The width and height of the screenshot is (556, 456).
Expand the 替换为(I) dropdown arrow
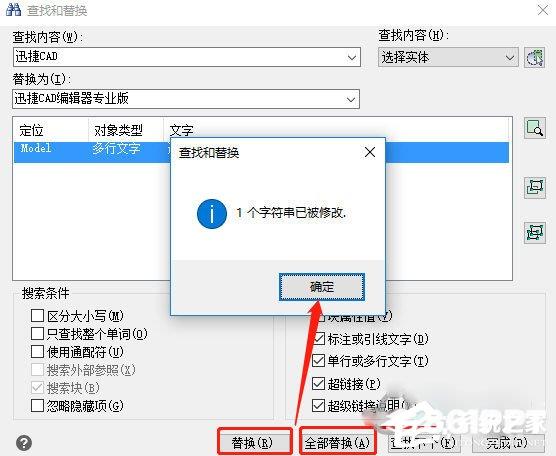[x=351, y=99]
